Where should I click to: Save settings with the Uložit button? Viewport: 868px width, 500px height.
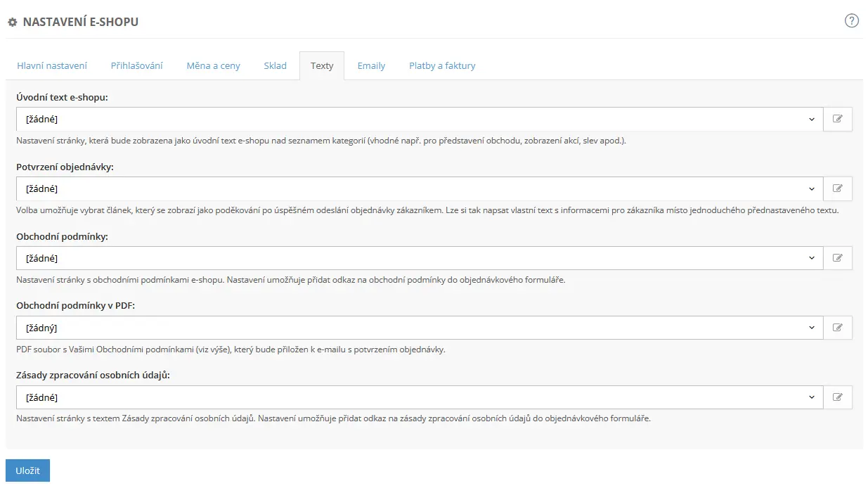pyautogui.click(x=27, y=470)
